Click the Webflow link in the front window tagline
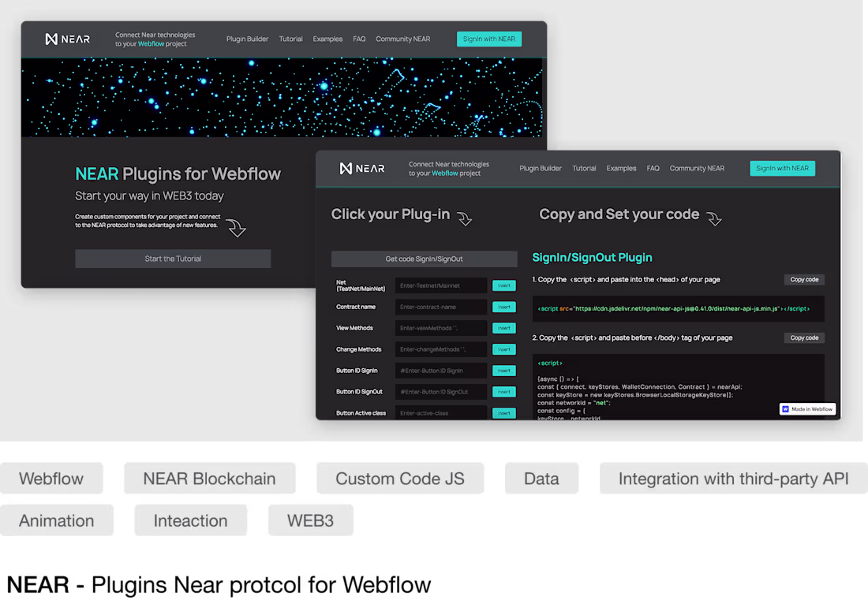 [445, 173]
